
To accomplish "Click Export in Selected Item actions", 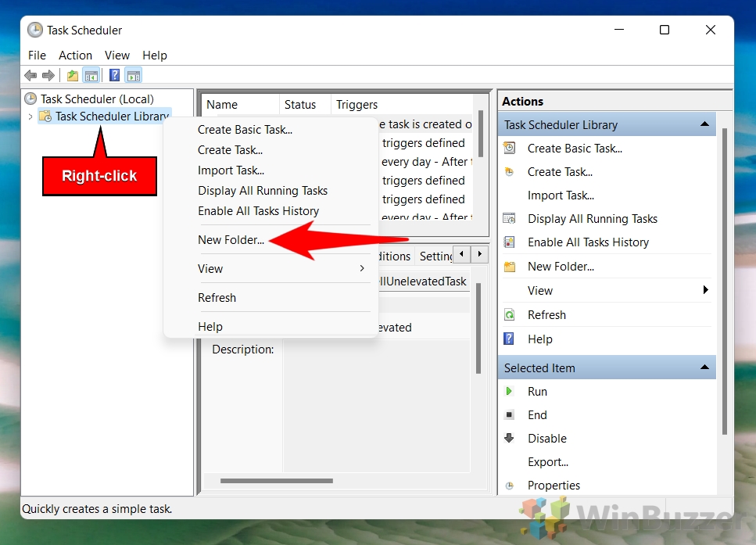I will 548,462.
